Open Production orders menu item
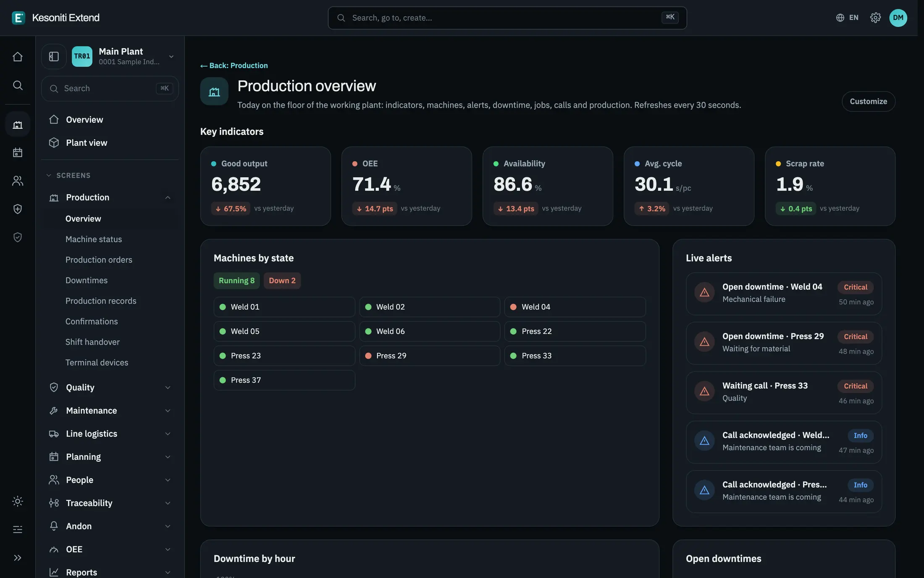This screenshot has width=924, height=578. [99, 260]
